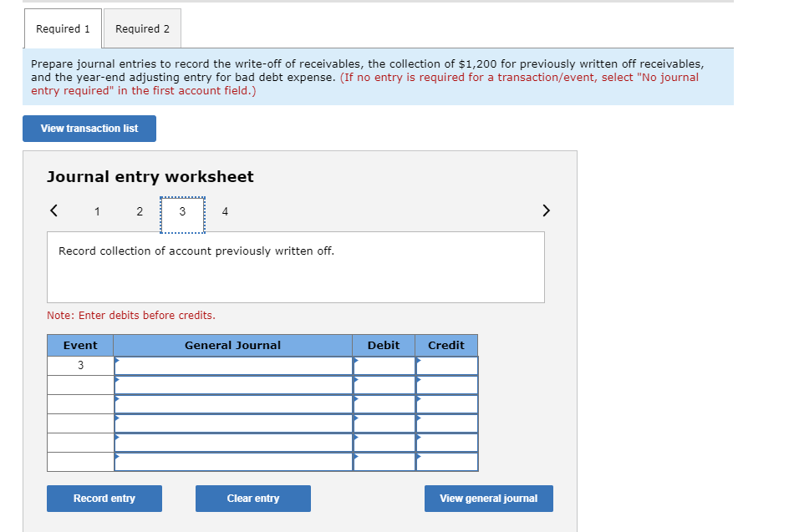The image size is (789, 532).
Task: Click the first row Credit input field
Action: coord(446,365)
